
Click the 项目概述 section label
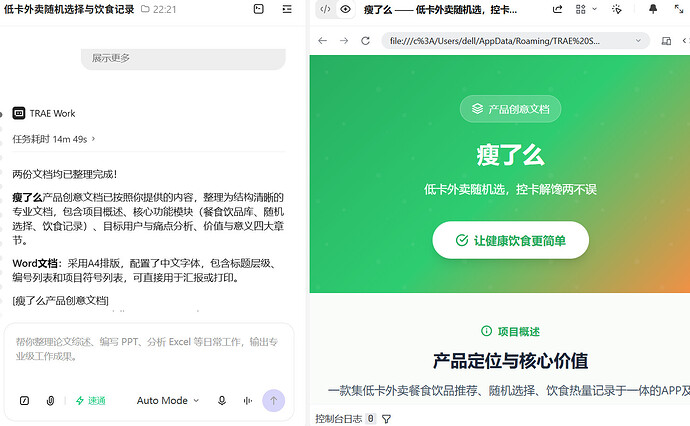point(510,331)
